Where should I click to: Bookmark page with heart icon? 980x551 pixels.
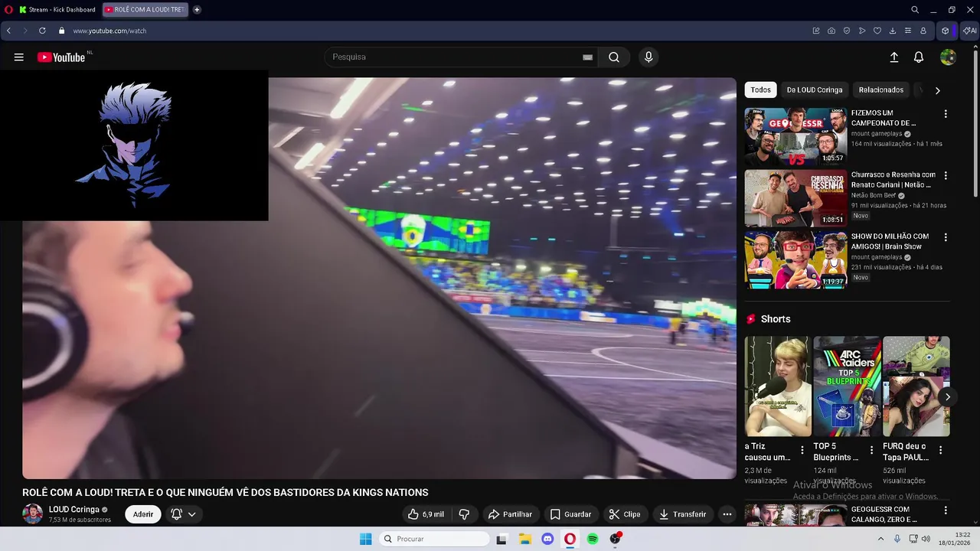[877, 31]
